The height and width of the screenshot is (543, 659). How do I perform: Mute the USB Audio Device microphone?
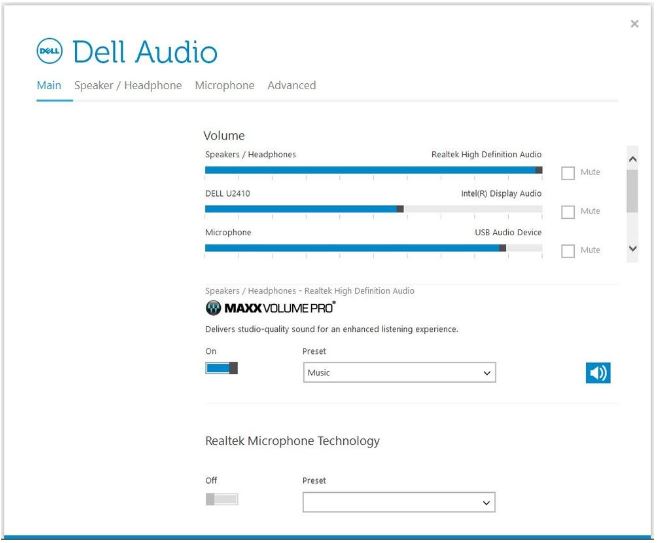tap(568, 251)
